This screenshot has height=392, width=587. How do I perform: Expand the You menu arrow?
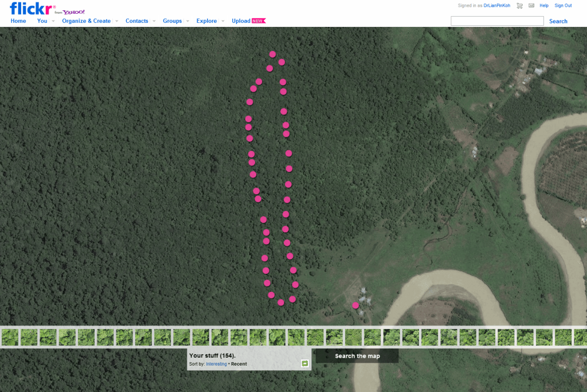point(53,21)
